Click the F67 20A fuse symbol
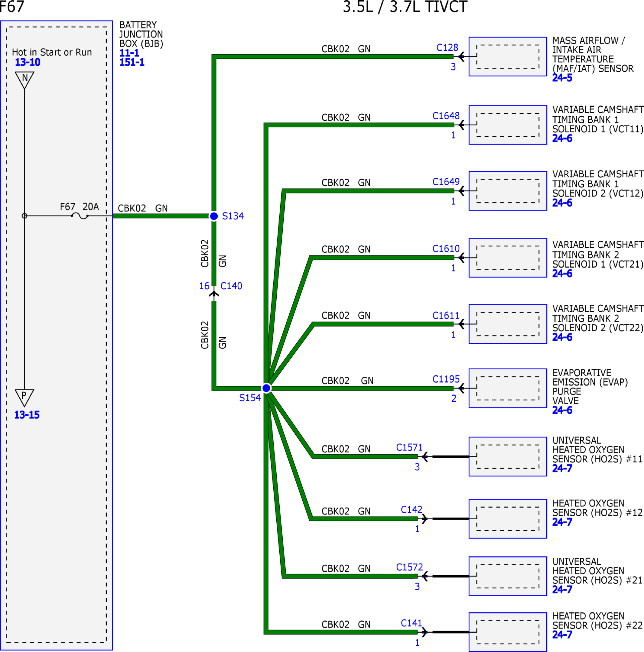This screenshot has width=644, height=652. (80, 216)
